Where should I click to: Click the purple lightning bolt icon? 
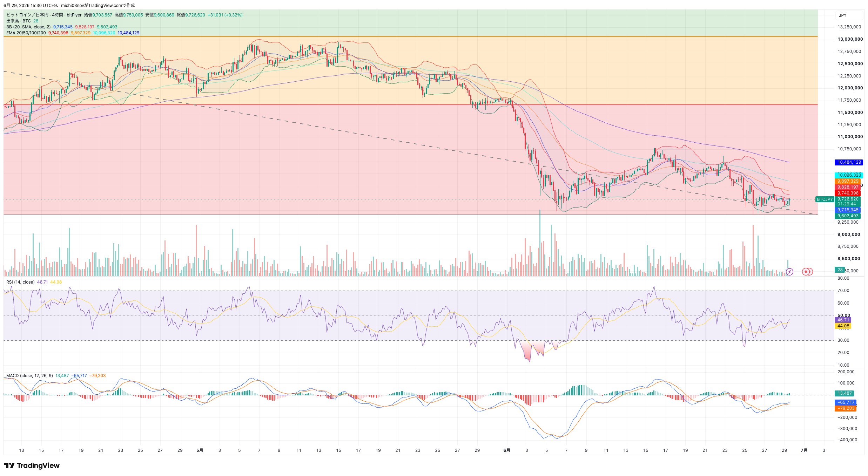click(789, 272)
